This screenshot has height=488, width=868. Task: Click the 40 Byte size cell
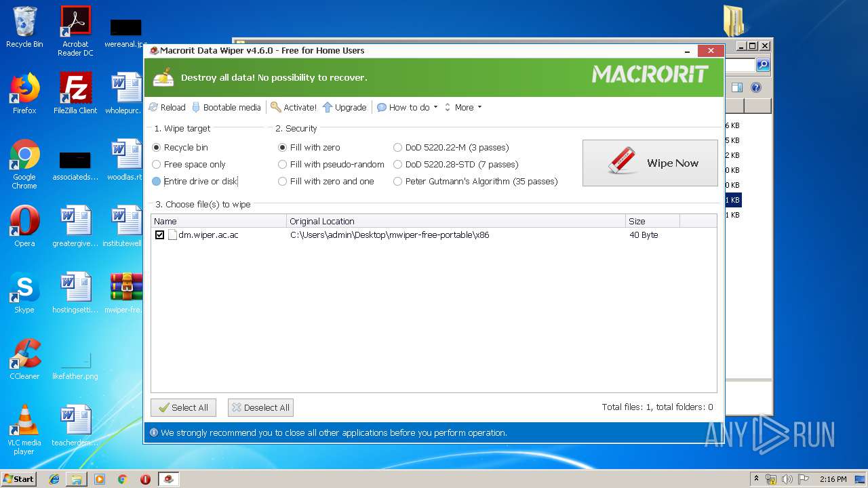coord(644,235)
